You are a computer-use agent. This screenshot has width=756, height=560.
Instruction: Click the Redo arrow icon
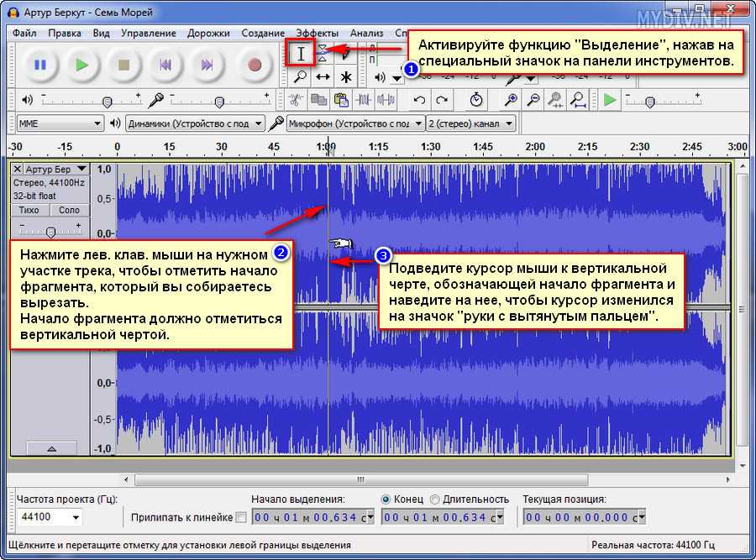[442, 100]
